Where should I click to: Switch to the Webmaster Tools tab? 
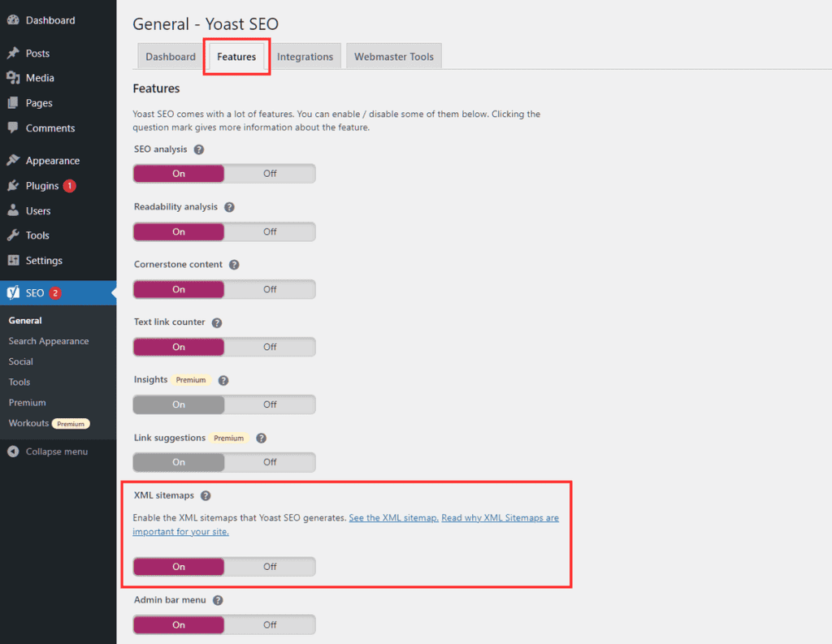click(x=394, y=56)
